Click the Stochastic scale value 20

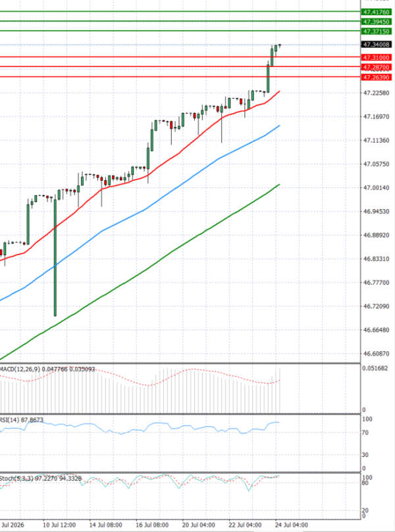pos(365,510)
